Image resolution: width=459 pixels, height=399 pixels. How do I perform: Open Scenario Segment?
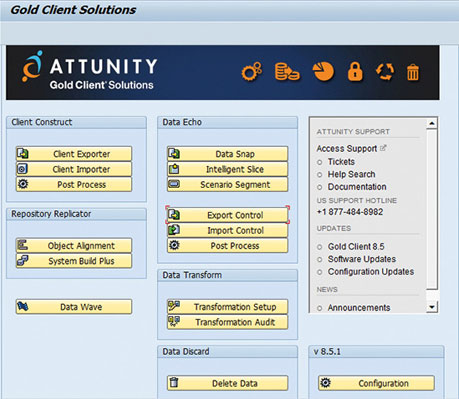click(x=227, y=184)
